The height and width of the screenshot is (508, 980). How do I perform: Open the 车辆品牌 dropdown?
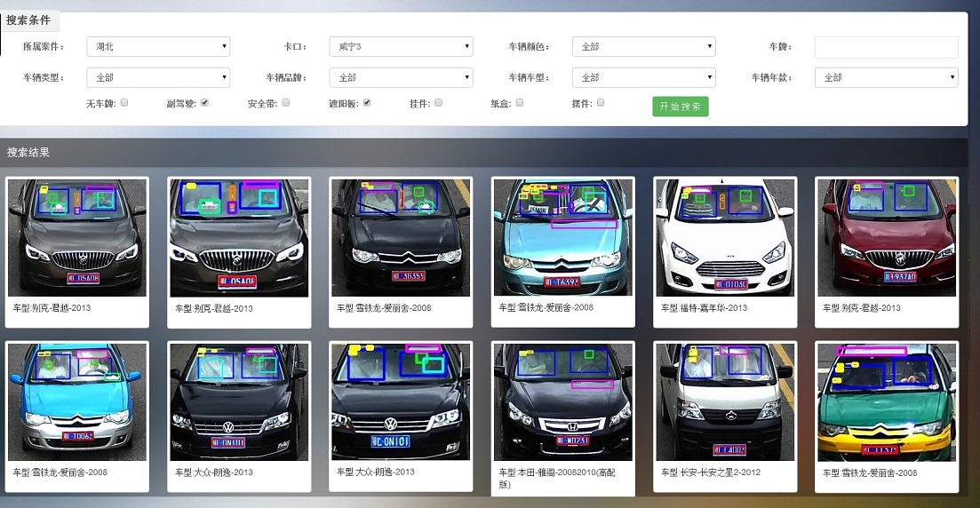coord(402,77)
